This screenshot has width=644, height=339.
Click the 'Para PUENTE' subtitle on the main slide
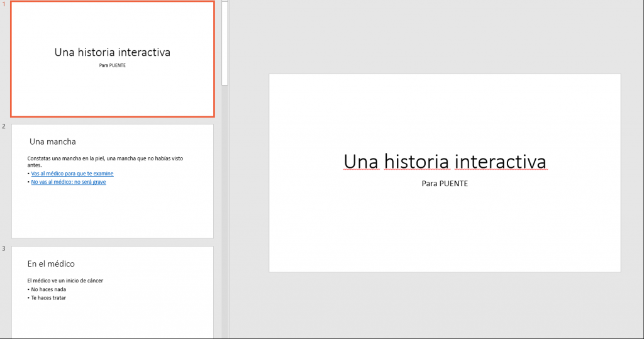click(445, 184)
